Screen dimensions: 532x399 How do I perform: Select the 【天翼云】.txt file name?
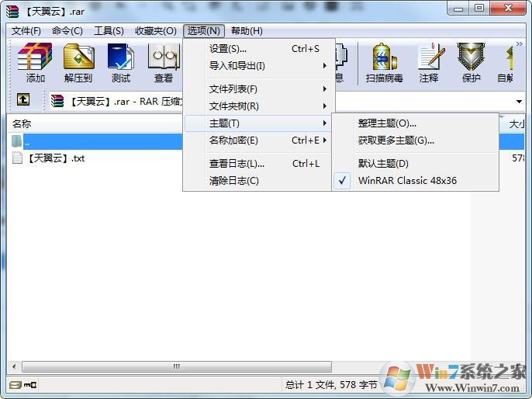tap(57, 158)
